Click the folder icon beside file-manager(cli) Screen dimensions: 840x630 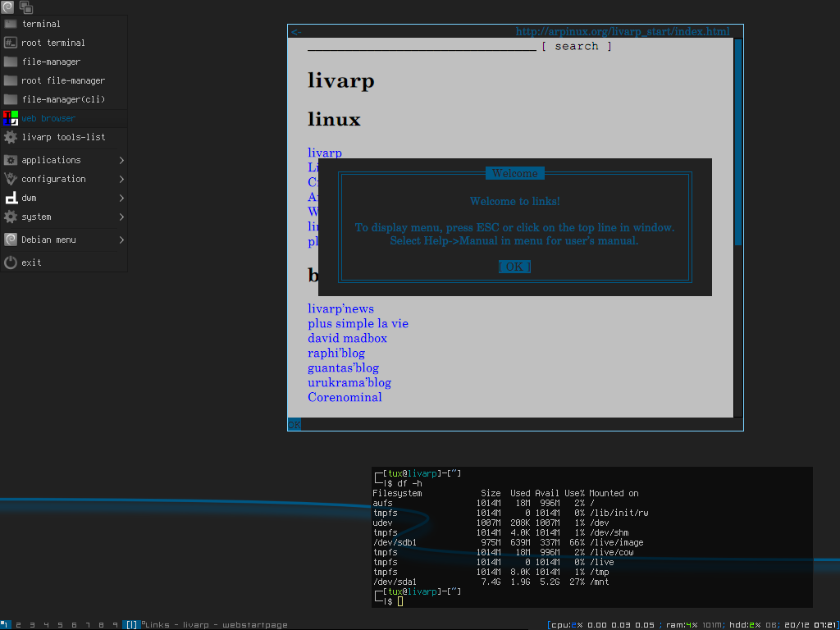(x=10, y=99)
